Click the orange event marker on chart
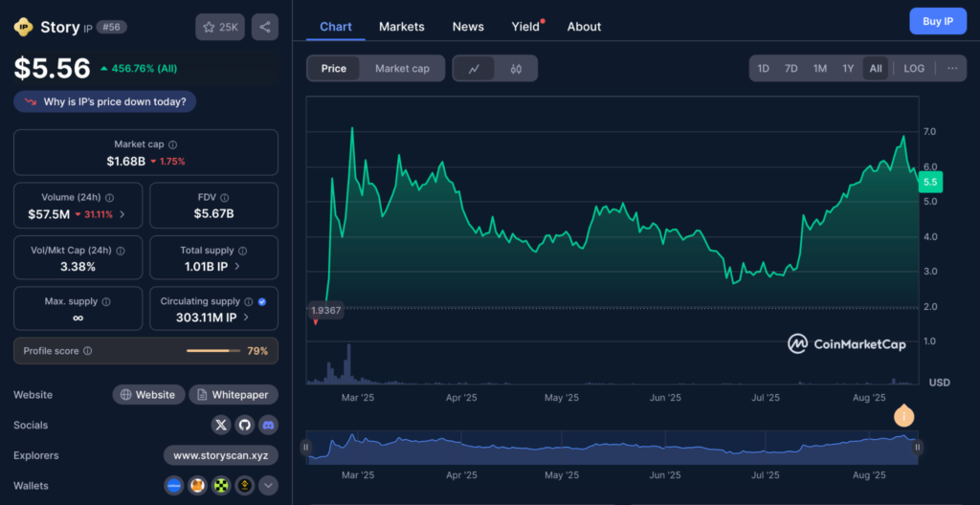The width and height of the screenshot is (980, 505). pos(903,416)
